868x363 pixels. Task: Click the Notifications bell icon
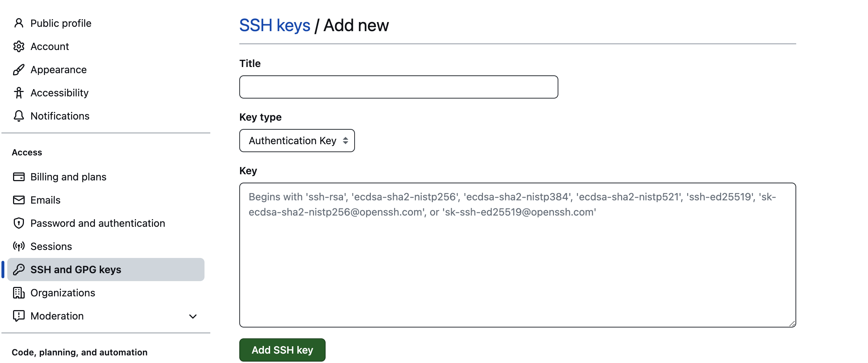[19, 116]
